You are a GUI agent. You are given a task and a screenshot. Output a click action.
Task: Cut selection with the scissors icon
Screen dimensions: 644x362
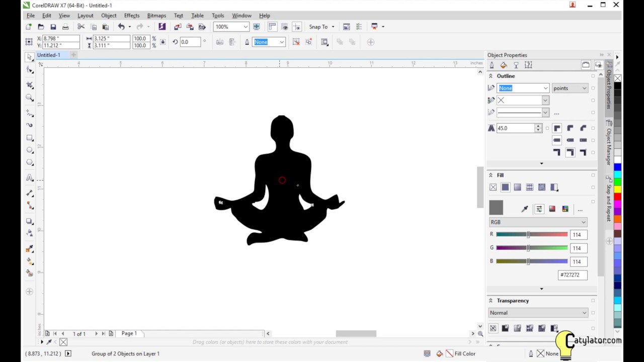(81, 27)
